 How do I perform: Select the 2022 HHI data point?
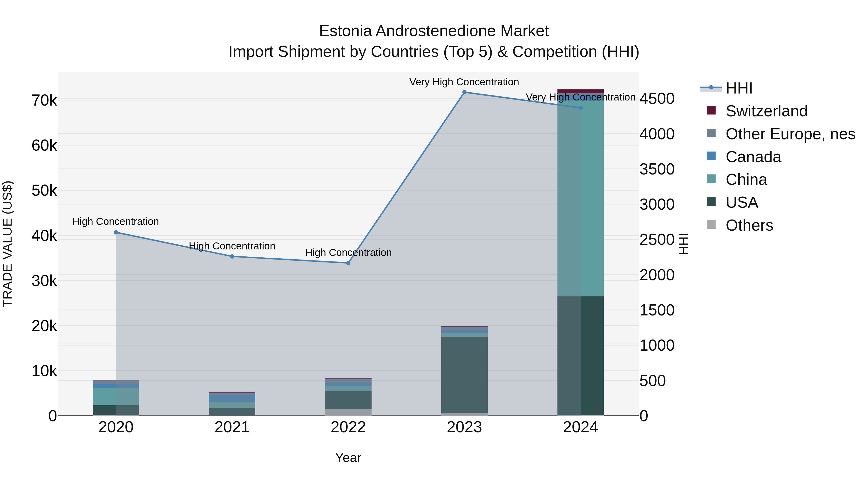pos(348,263)
